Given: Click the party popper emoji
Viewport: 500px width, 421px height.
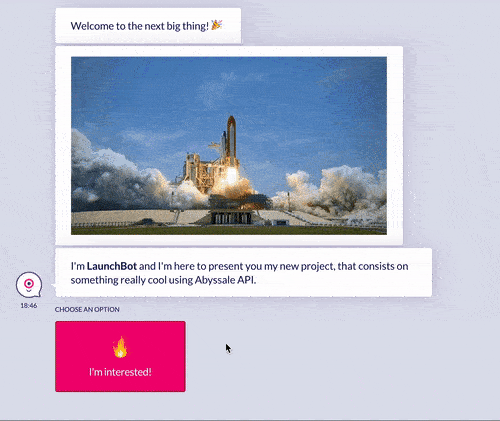Looking at the screenshot, I should (217, 25).
